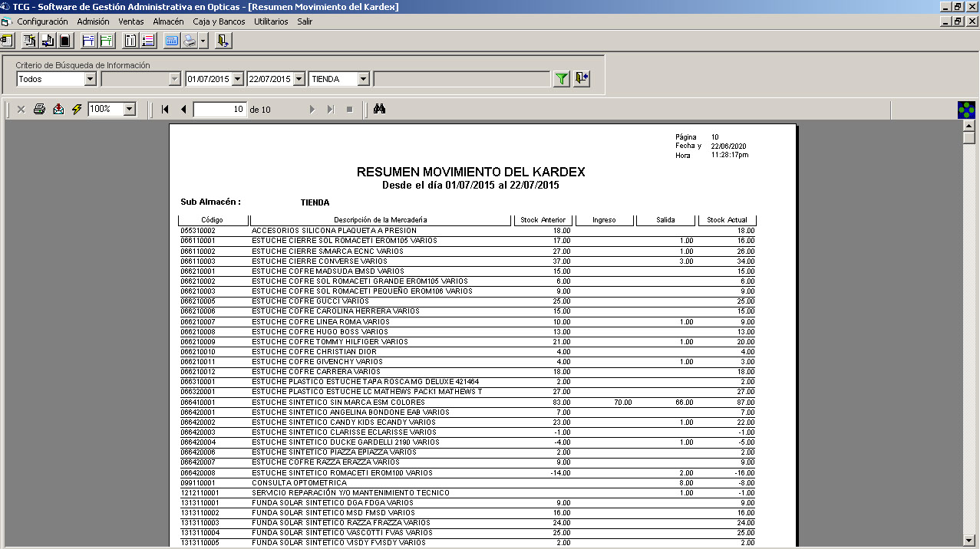Open the Caja y Bancos menu
Image resolution: width=980 pixels, height=549 pixels.
pos(219,21)
